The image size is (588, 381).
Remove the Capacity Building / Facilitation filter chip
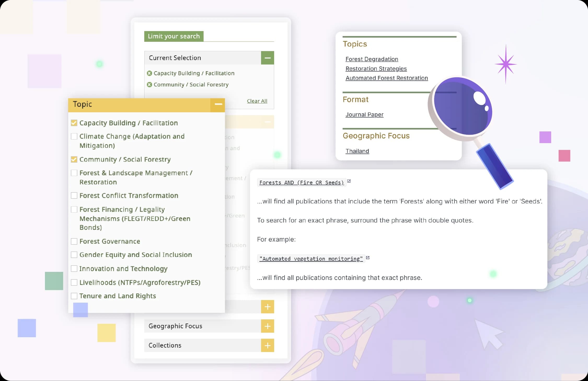tap(149, 73)
